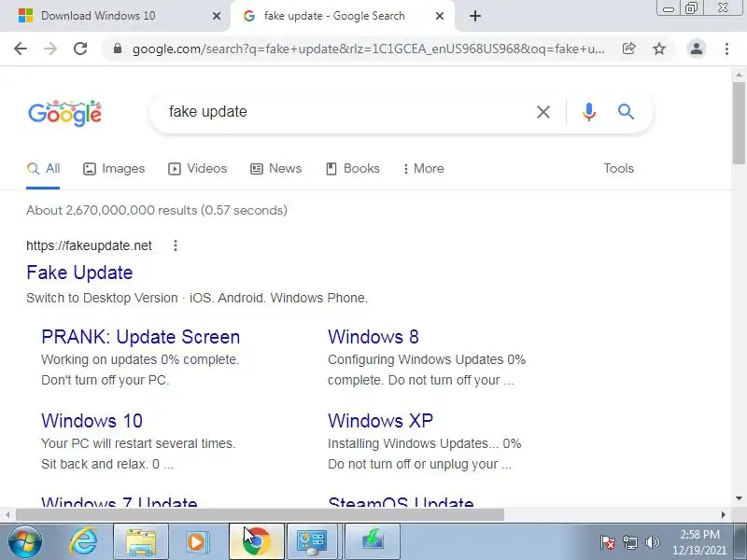
Task: Switch to Videos results
Action: tap(197, 169)
